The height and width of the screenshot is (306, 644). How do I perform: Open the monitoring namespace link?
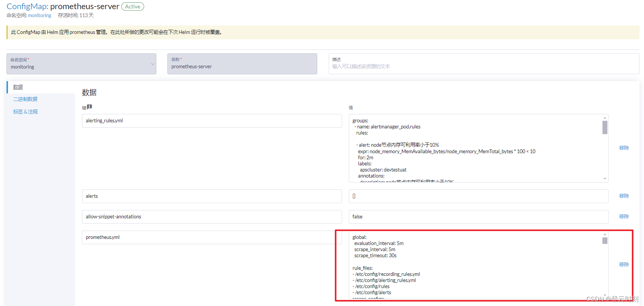(x=39, y=16)
